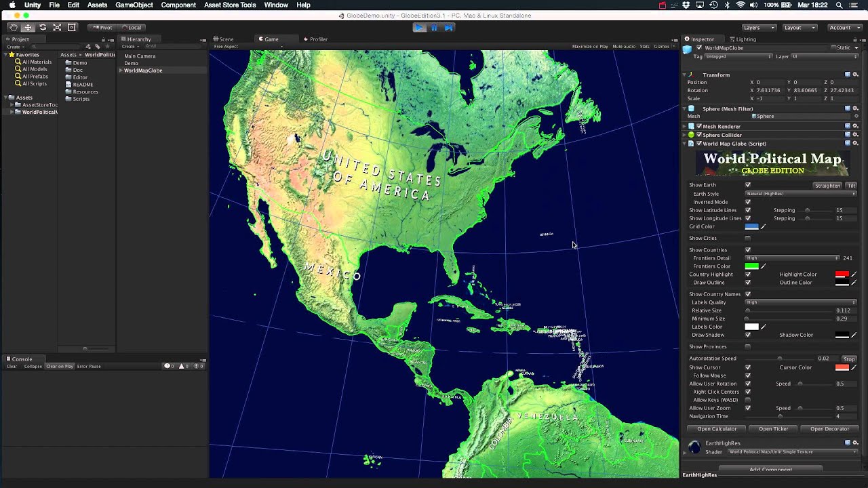Switch to the Lighting tab
Image resolution: width=868 pixels, height=488 pixels.
(x=743, y=39)
